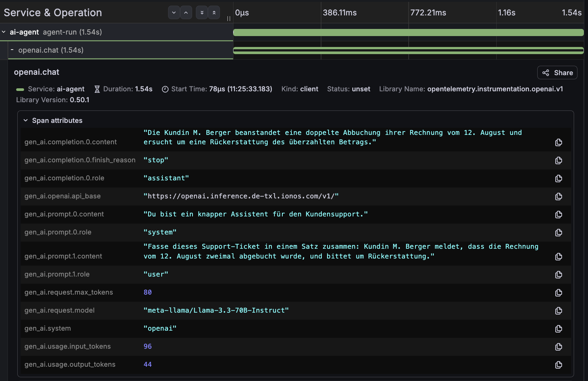Copy the gen_ai.usage.output_tokens value
588x381 pixels.
(x=559, y=365)
